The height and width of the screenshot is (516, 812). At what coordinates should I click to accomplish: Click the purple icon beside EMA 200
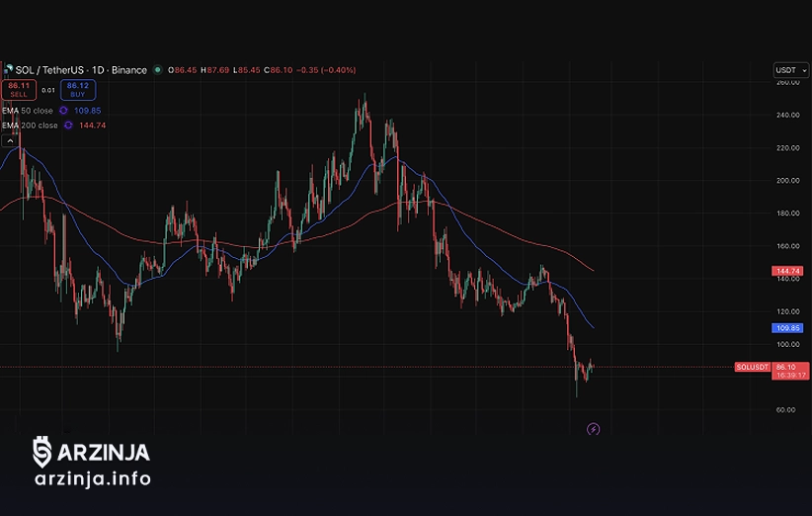pos(67,126)
